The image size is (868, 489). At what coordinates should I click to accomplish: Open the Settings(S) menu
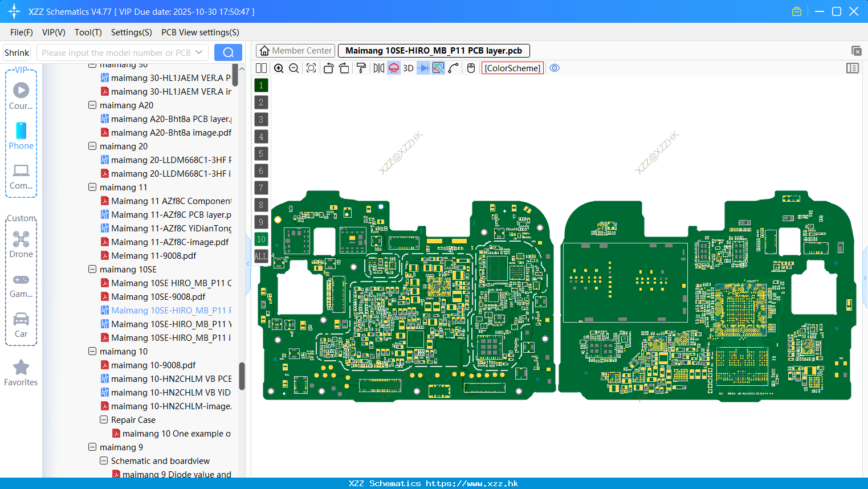point(132,32)
